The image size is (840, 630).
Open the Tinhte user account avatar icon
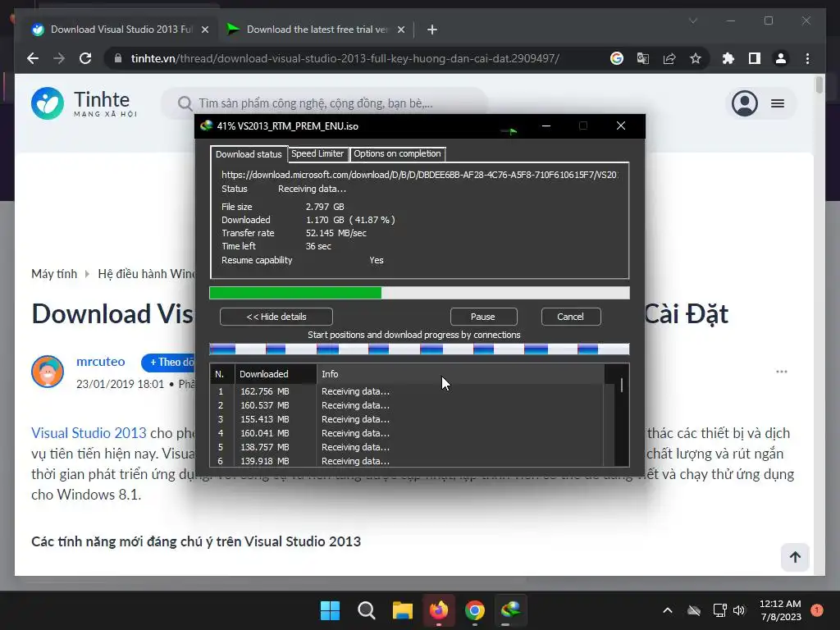(745, 103)
